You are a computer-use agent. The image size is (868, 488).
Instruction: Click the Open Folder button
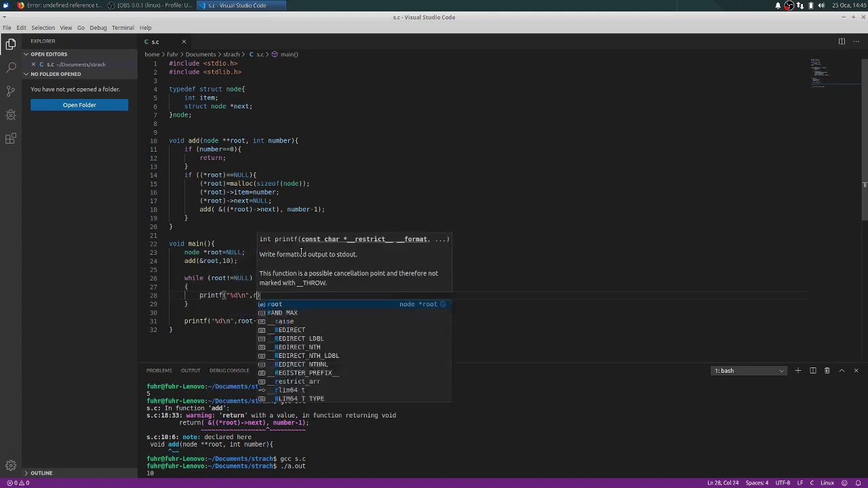[x=79, y=105]
